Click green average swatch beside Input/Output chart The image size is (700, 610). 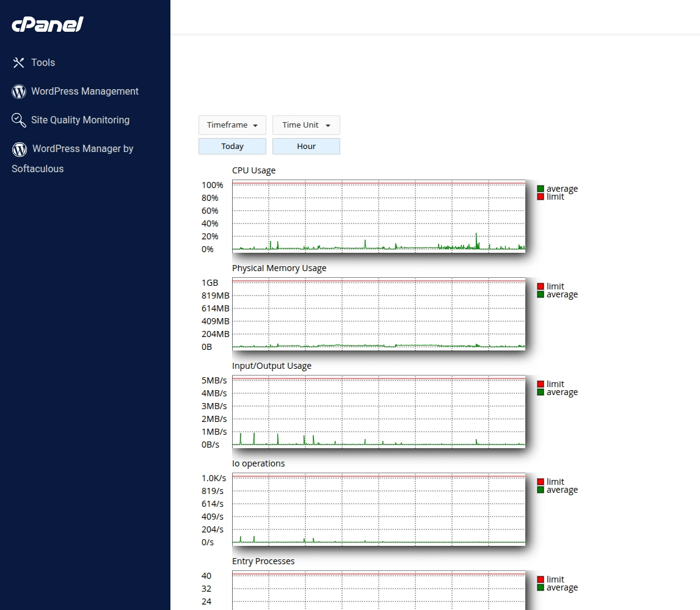pyautogui.click(x=541, y=392)
